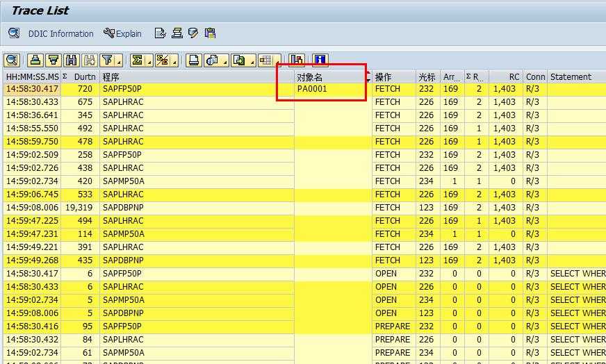The width and height of the screenshot is (606, 364).
Task: Click the clipboard icon in the top toolbar
Action: point(210,33)
